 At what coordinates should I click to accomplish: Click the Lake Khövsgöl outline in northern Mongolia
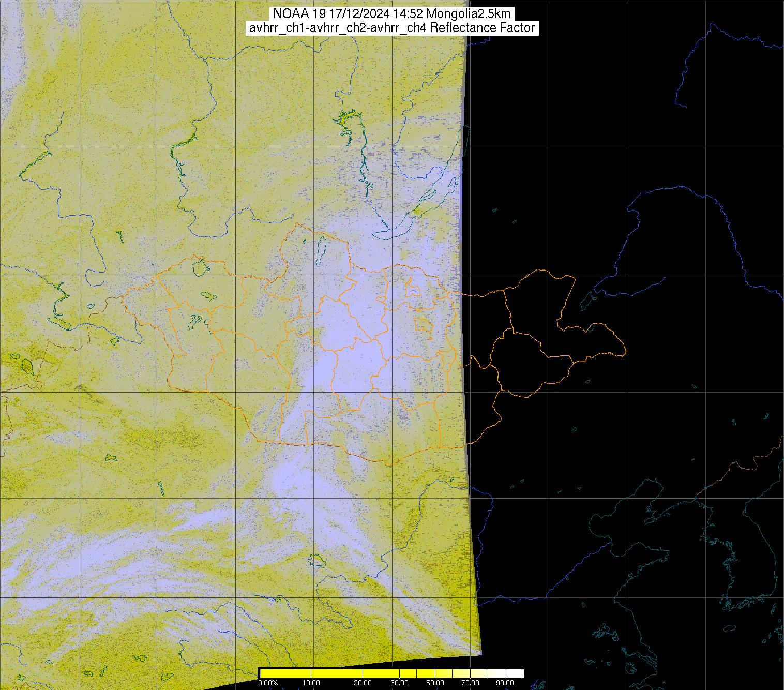321,249
